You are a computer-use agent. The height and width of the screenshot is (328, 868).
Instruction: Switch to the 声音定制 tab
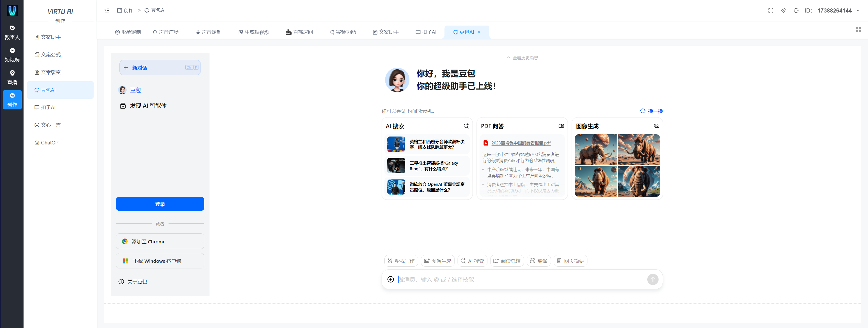pyautogui.click(x=209, y=32)
